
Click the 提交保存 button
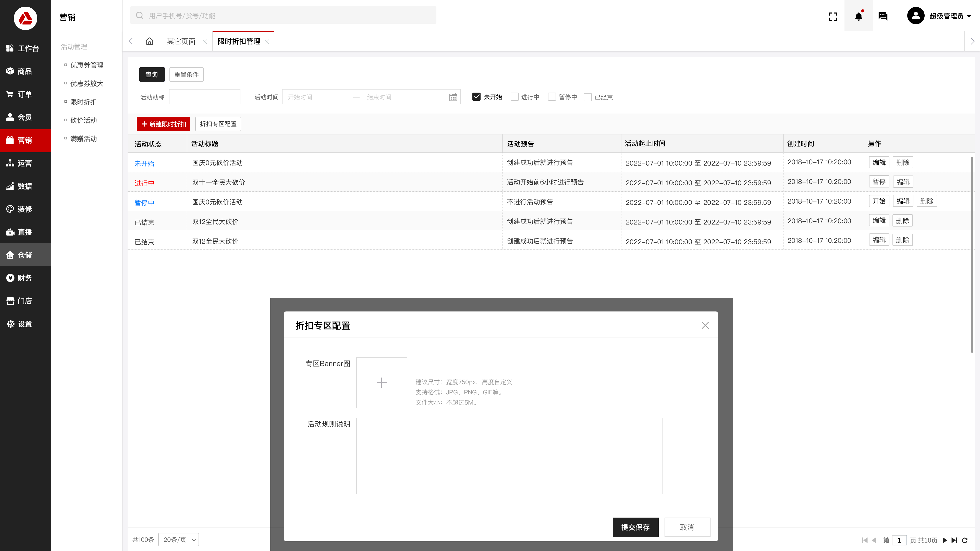click(x=635, y=527)
